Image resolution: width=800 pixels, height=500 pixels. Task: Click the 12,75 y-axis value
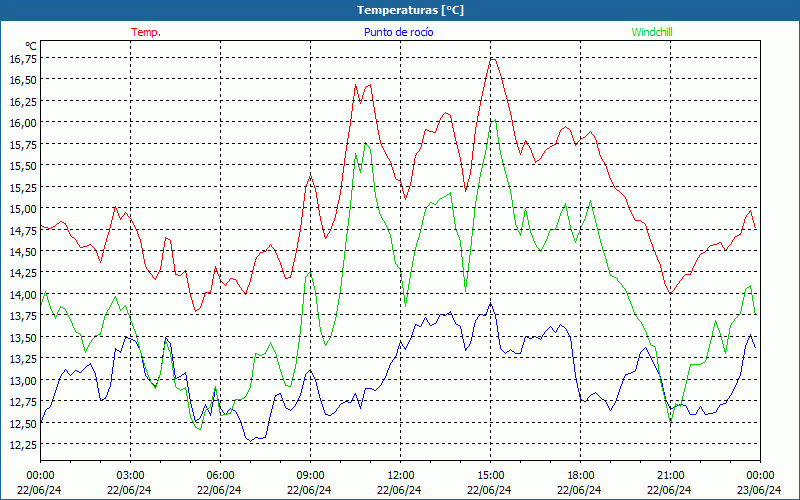23,403
